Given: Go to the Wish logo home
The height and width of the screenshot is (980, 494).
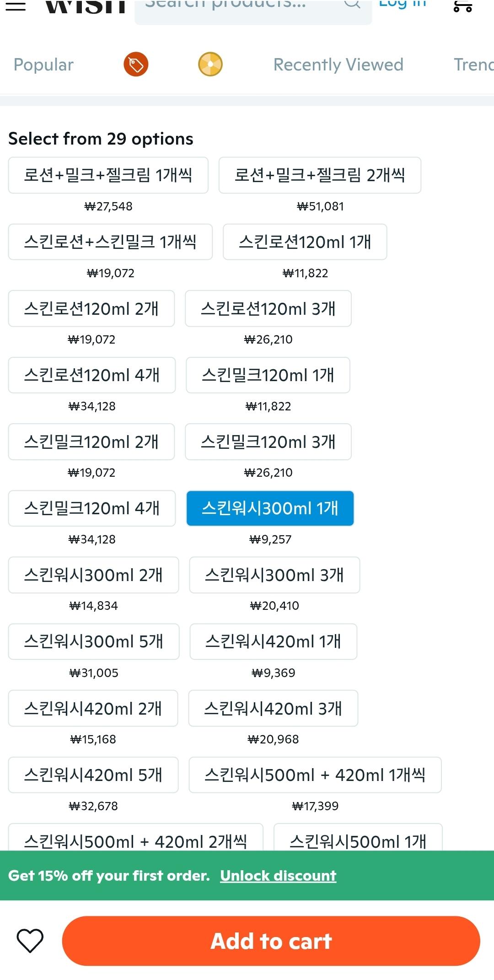Looking at the screenshot, I should click(x=86, y=5).
